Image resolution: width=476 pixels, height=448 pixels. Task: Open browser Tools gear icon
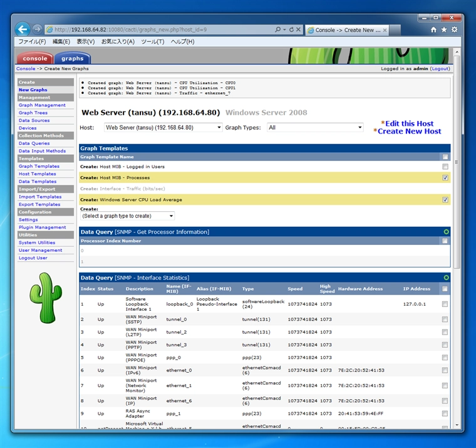[x=455, y=30]
